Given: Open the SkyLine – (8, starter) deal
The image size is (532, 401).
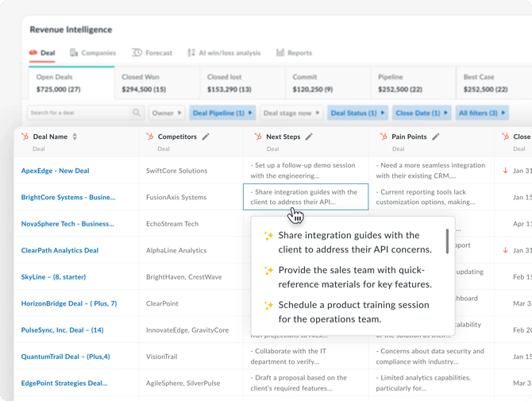Looking at the screenshot, I should point(54,277).
